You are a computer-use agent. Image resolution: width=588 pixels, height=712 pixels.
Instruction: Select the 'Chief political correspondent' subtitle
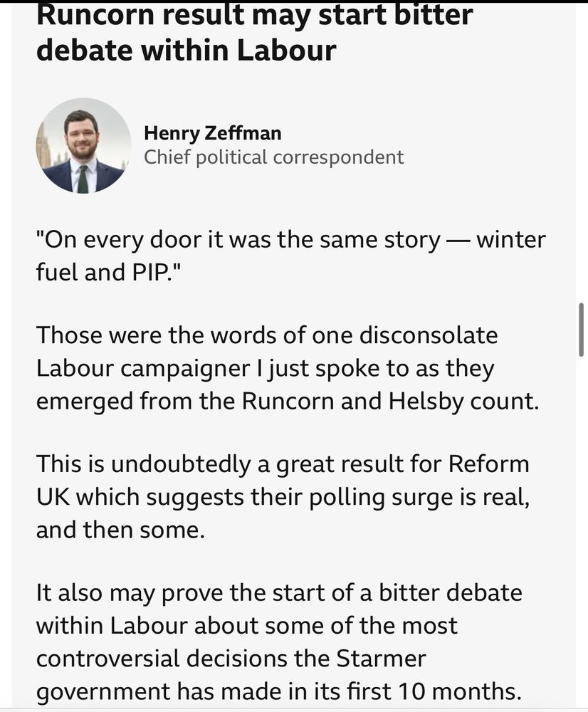tap(273, 157)
